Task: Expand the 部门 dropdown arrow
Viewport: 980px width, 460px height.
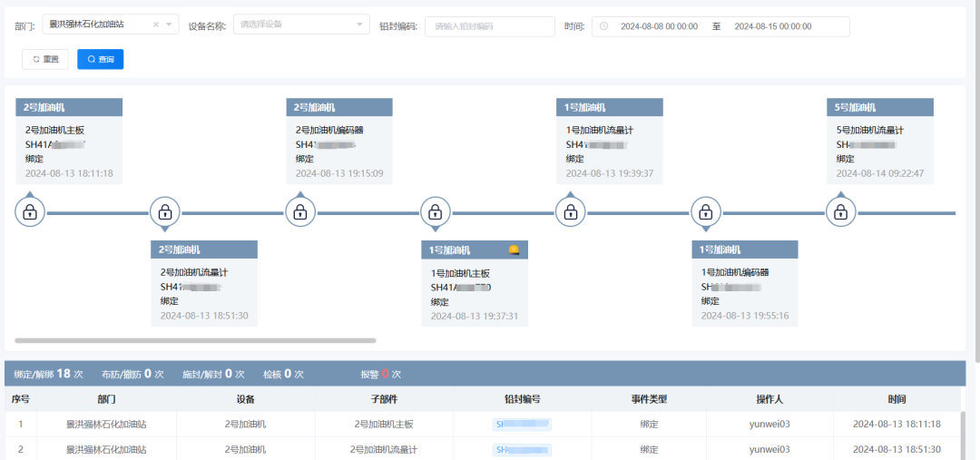Action: pyautogui.click(x=169, y=25)
